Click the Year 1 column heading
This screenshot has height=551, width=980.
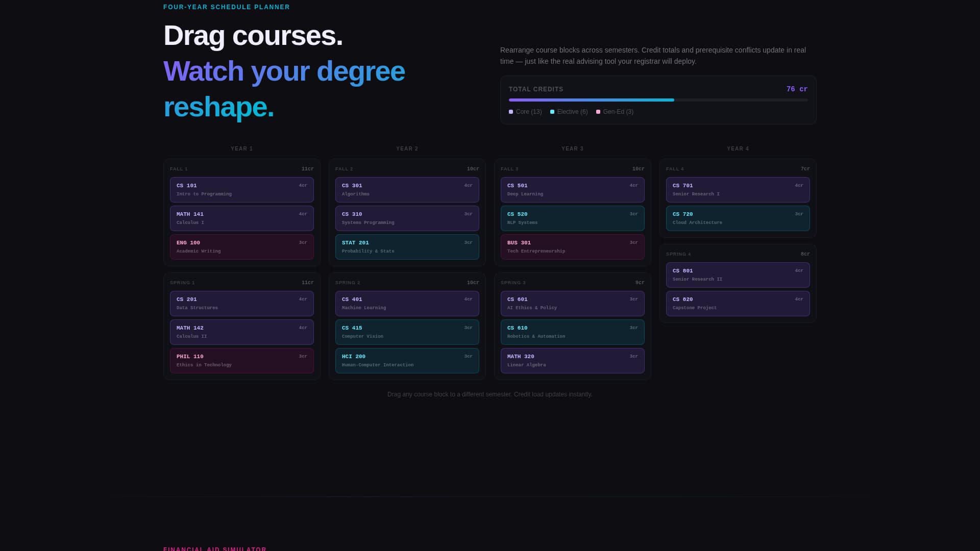(241, 149)
